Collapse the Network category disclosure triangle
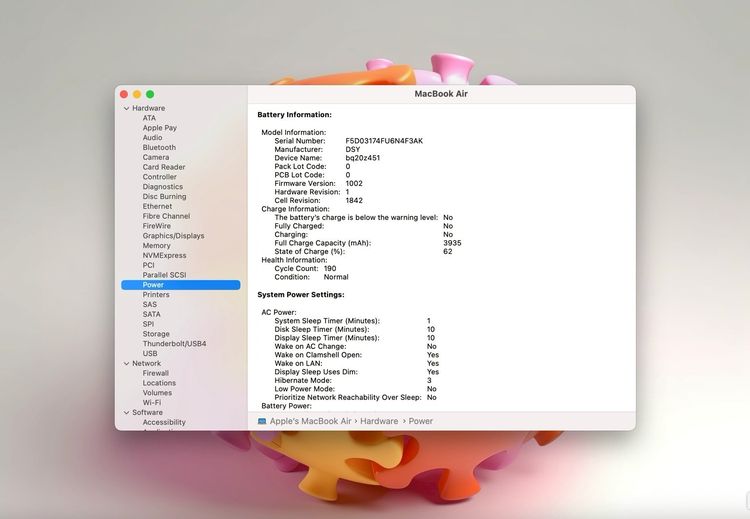The height and width of the screenshot is (519, 750). (126, 363)
